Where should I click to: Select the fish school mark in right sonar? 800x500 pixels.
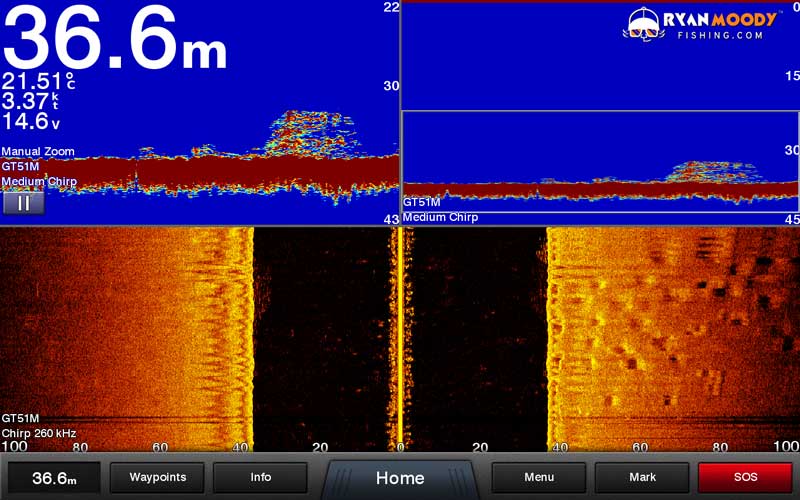pyautogui.click(x=712, y=172)
